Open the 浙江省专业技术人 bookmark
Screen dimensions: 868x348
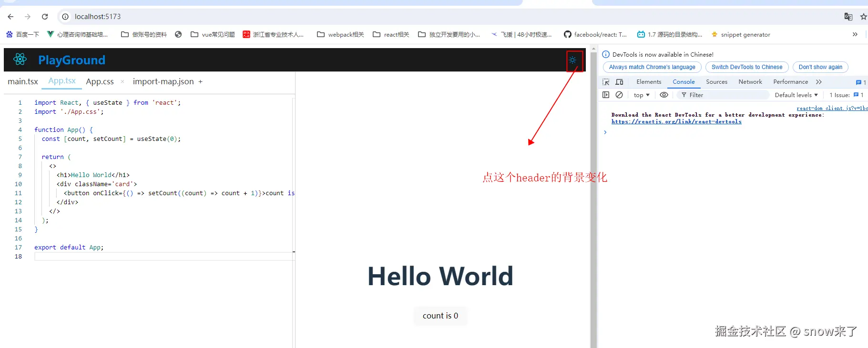[x=273, y=34]
